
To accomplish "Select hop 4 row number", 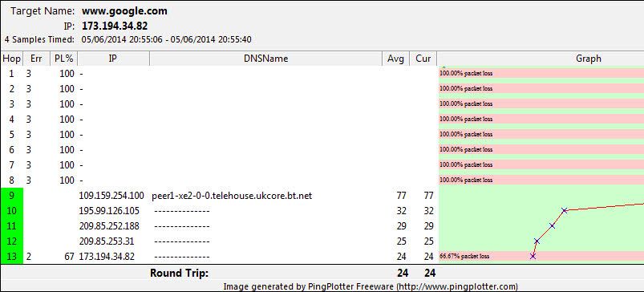I will pos(11,119).
